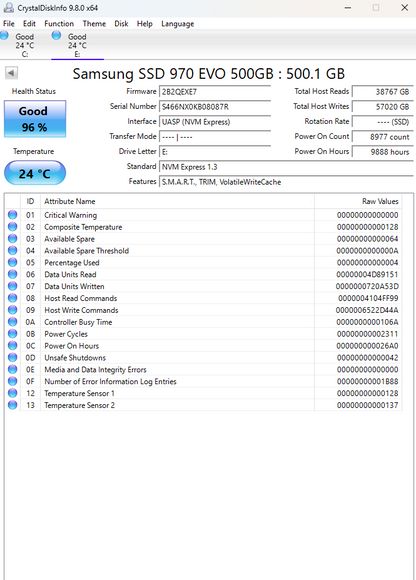The image size is (416, 580).
Task: Minimize the CrystalDiskInfo window
Action: click(348, 8)
